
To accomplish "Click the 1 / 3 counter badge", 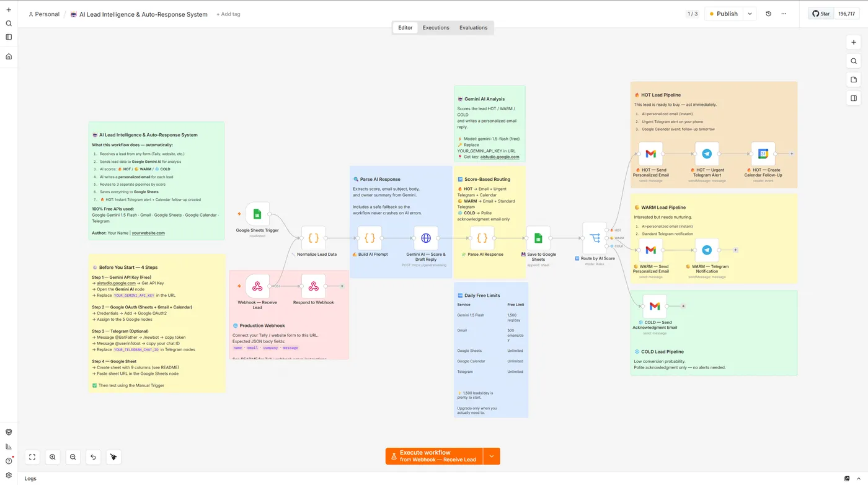I will (692, 14).
